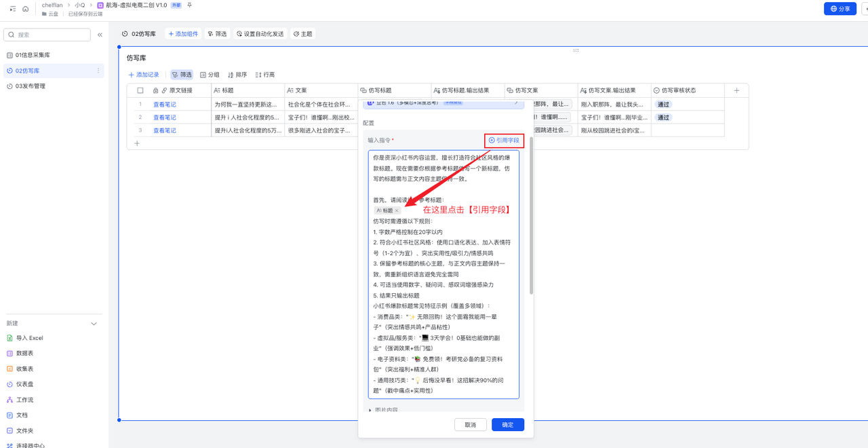Remove the 标题 field tag via its x
This screenshot has width=868, height=448.
coord(397,210)
